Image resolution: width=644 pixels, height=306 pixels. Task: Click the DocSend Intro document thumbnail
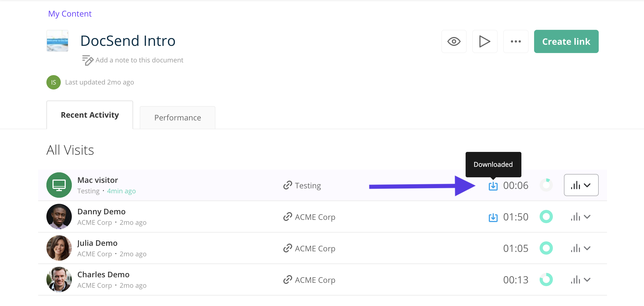[57, 41]
